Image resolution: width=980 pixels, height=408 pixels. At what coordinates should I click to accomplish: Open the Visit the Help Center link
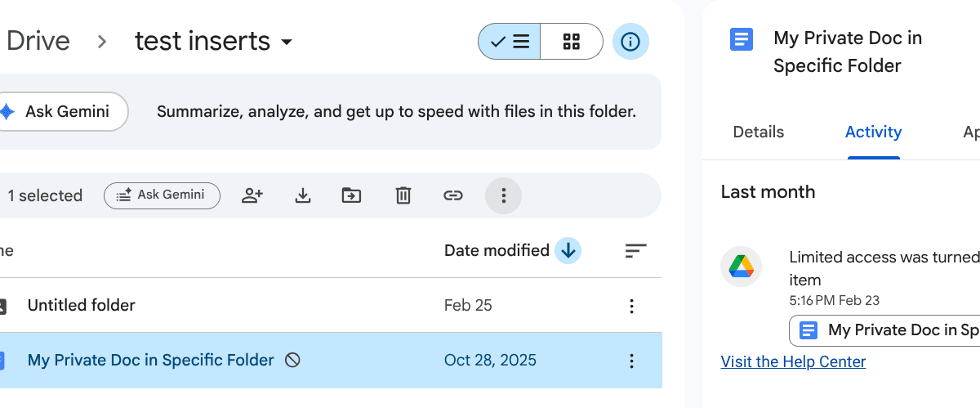(793, 361)
